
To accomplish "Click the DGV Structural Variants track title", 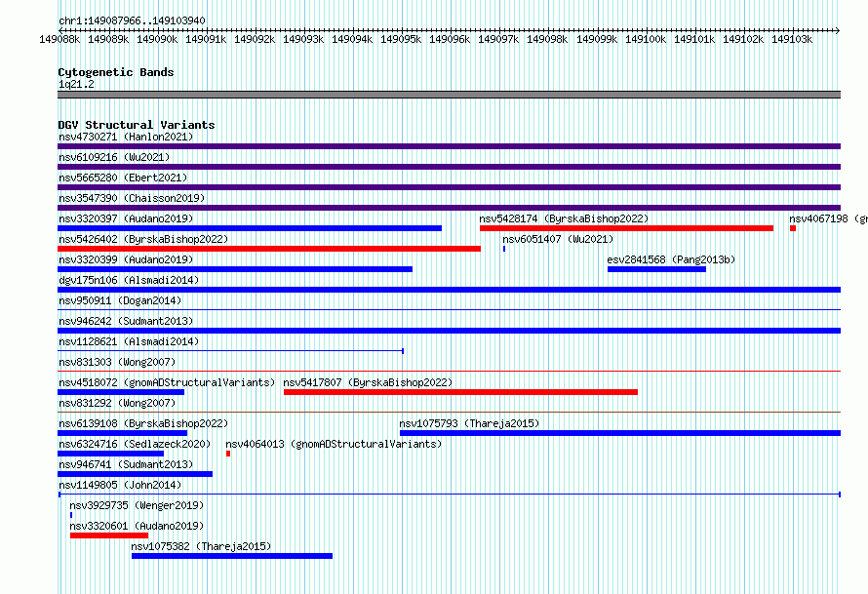I will click(x=137, y=125).
